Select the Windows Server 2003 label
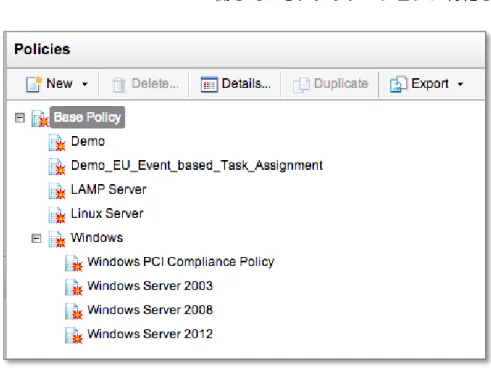The image size is (491, 372). coord(150,286)
